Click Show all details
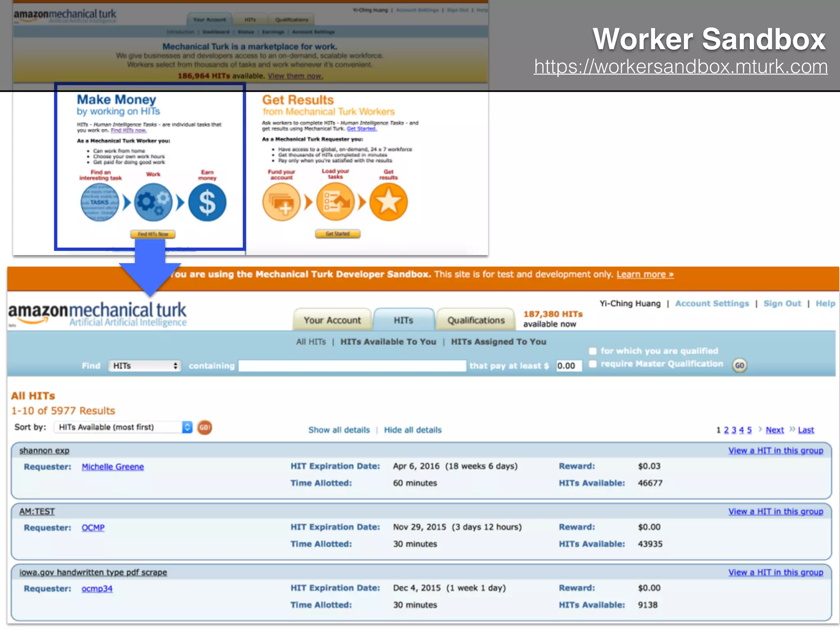Image resolution: width=840 pixels, height=630 pixels. [x=339, y=430]
